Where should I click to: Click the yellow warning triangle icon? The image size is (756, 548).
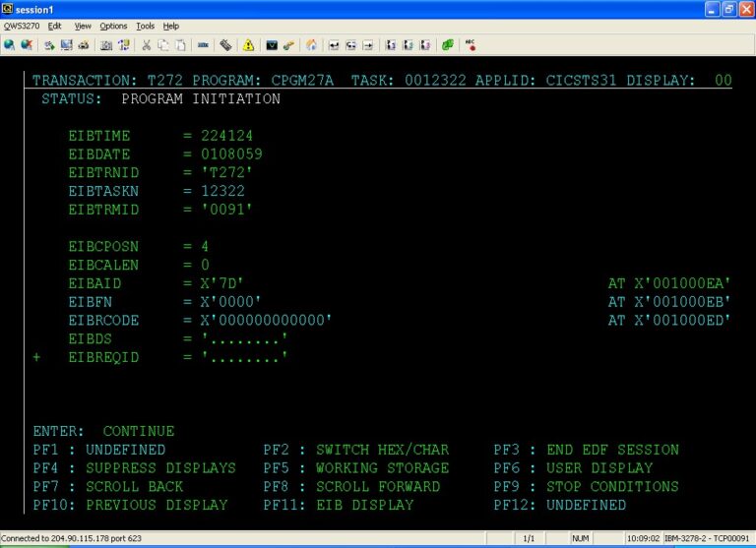coord(248,44)
